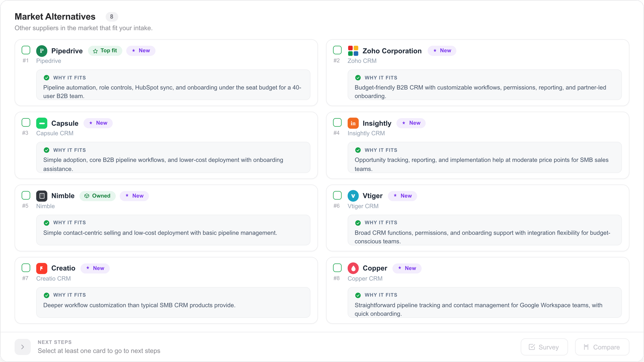Click green check icon in Capsule Why It Fits
The image size is (644, 362).
coord(47,150)
